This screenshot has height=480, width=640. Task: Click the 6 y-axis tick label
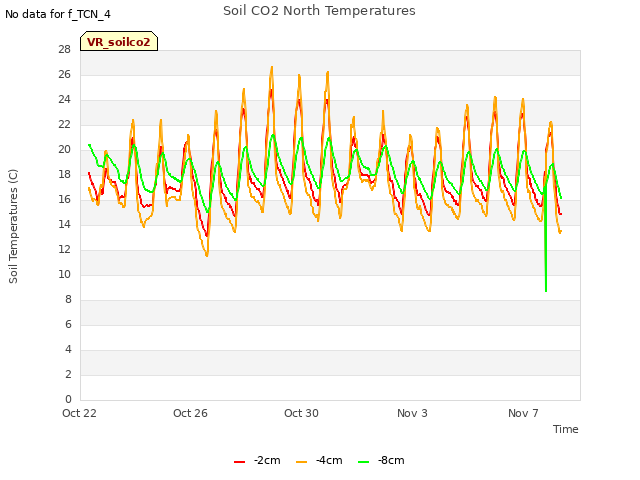tap(68, 324)
